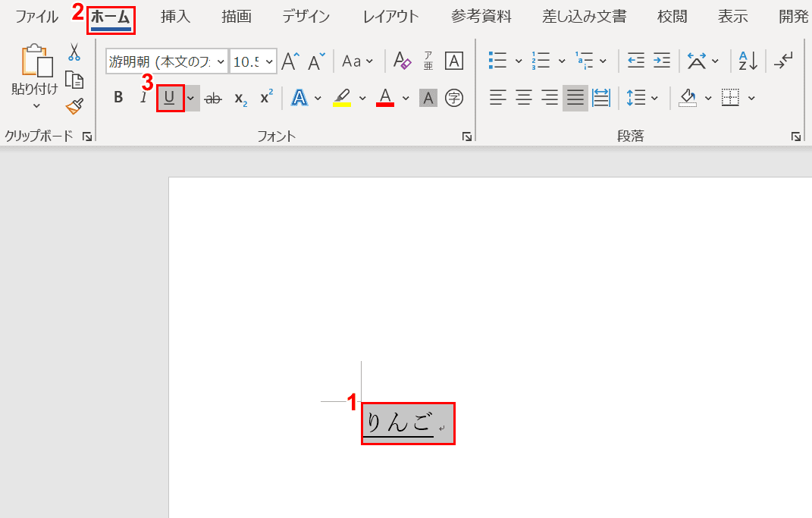812x518 pixels.
Task: Switch to the ホーム tab
Action: [x=110, y=17]
